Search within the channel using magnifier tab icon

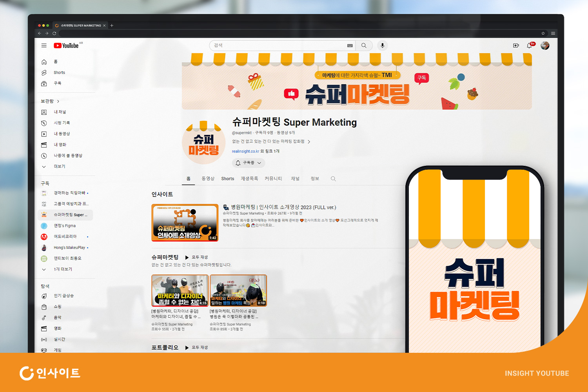click(x=333, y=179)
